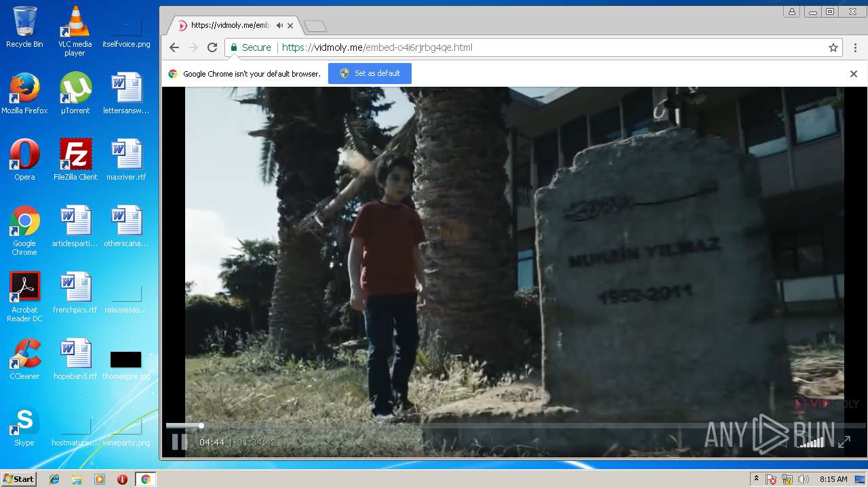The height and width of the screenshot is (488, 868).
Task: Select the maxriver.rtf desktop file
Action: tap(126, 160)
